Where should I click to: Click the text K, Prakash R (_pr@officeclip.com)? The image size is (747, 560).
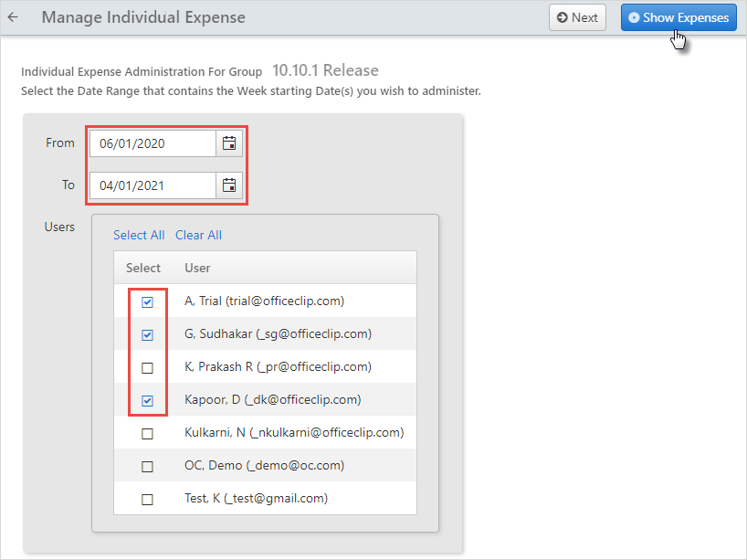278,367
